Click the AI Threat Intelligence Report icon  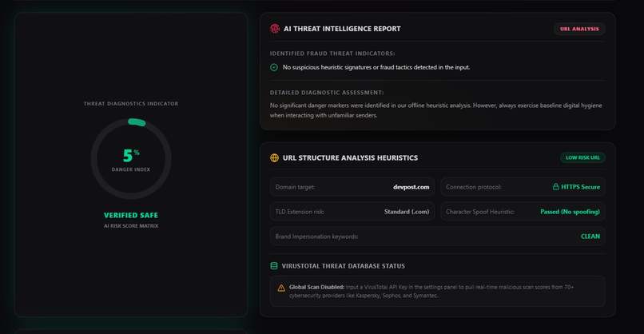[x=275, y=28]
